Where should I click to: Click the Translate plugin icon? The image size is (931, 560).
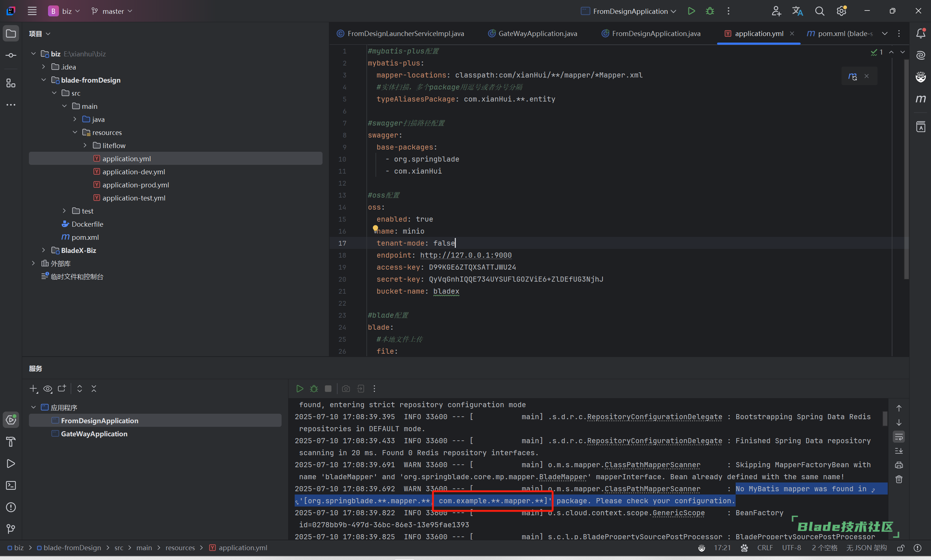797,11
